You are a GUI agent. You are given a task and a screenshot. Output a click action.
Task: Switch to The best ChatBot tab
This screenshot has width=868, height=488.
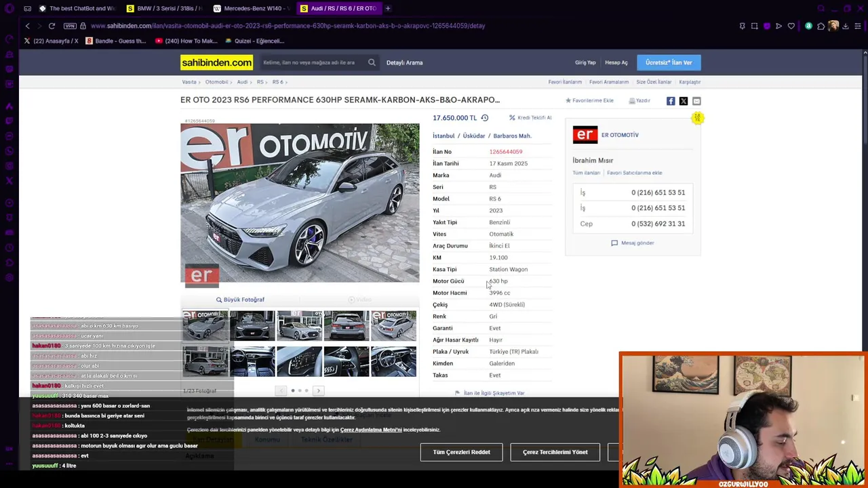point(77,8)
